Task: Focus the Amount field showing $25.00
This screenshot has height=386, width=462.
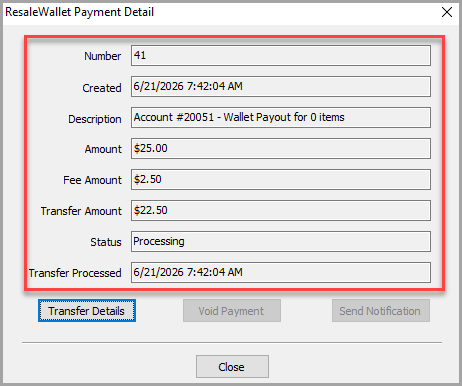Action: (281, 149)
